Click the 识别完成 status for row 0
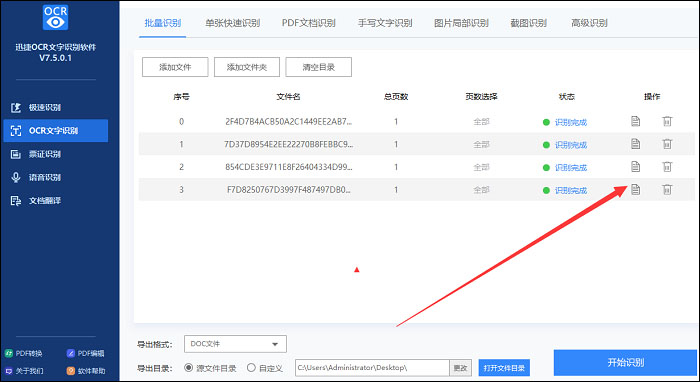The height and width of the screenshot is (382, 700). [x=571, y=122]
